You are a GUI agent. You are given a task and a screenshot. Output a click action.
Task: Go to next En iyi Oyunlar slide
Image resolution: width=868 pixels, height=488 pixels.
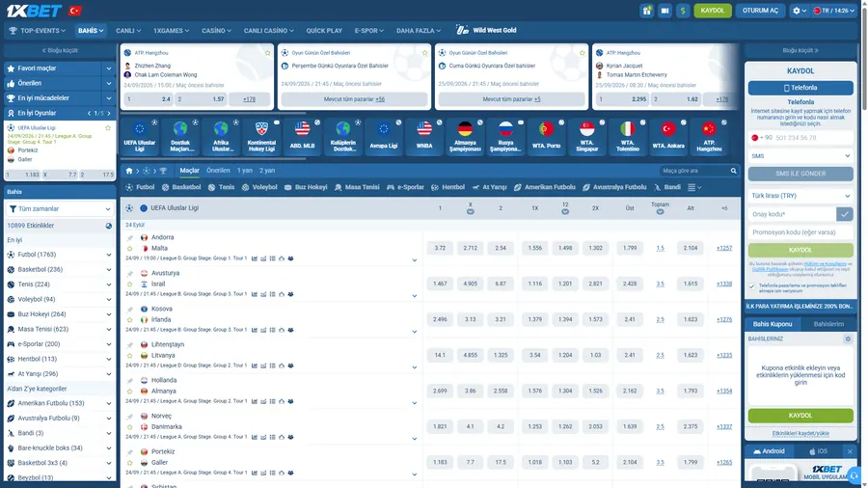[109, 113]
